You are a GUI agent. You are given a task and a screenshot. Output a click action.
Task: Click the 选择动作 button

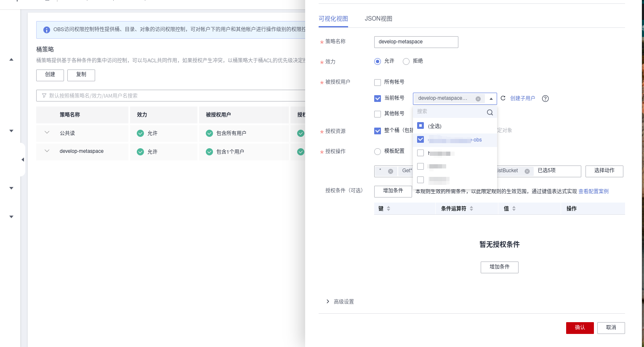point(604,171)
